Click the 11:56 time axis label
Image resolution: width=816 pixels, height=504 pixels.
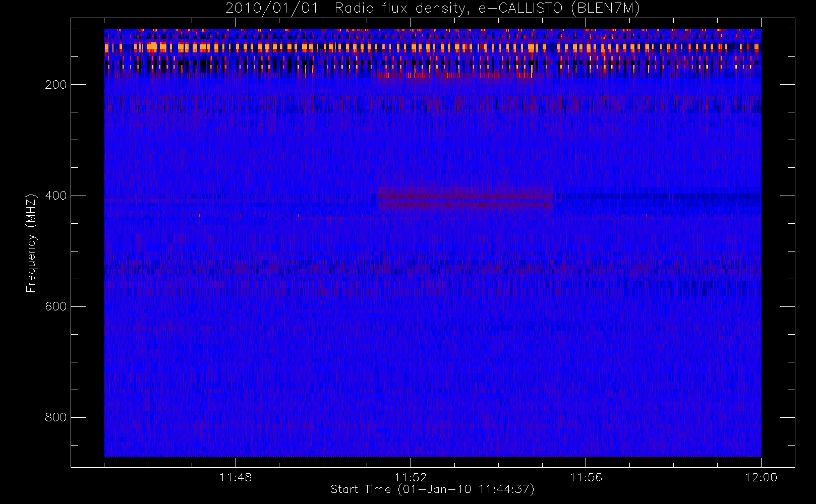point(586,477)
